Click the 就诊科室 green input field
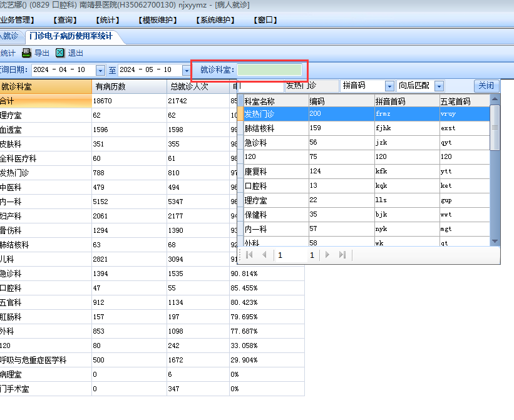The height and width of the screenshot is (420, 514). coord(269,69)
